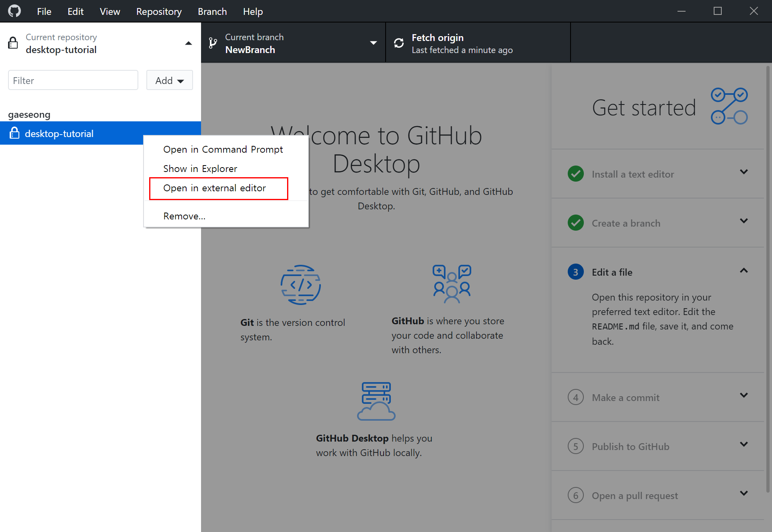Image resolution: width=772 pixels, height=532 pixels.
Task: Minimize the GitHub Desktop window
Action: click(682, 11)
